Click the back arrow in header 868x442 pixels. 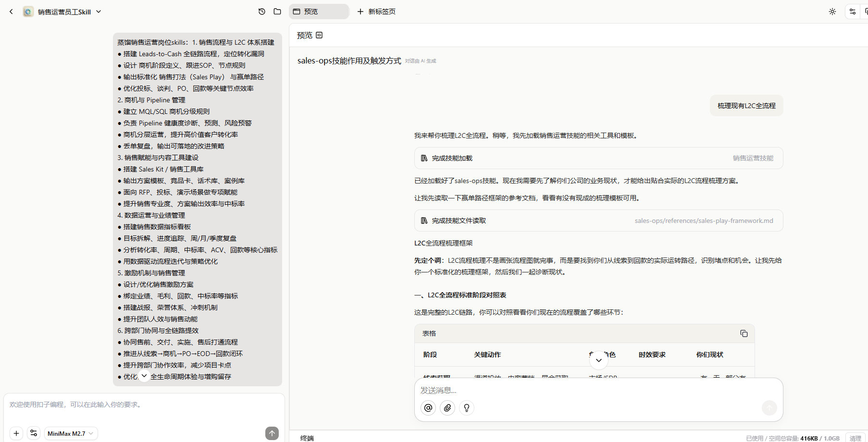coord(12,12)
